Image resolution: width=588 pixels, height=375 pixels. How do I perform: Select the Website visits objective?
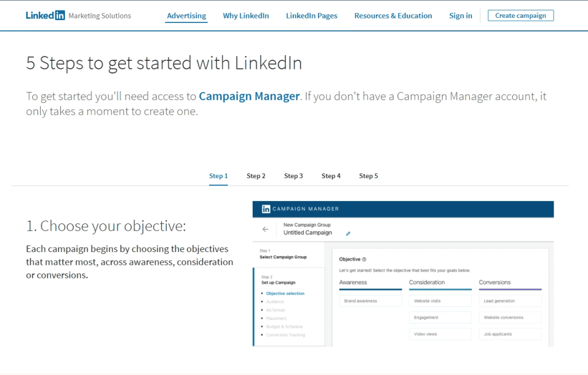(x=440, y=301)
